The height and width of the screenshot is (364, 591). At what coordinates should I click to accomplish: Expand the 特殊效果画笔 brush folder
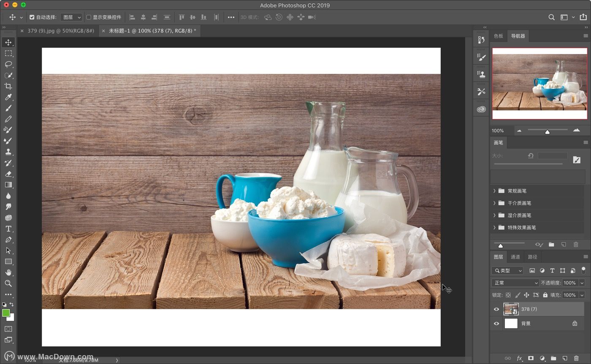pos(494,227)
